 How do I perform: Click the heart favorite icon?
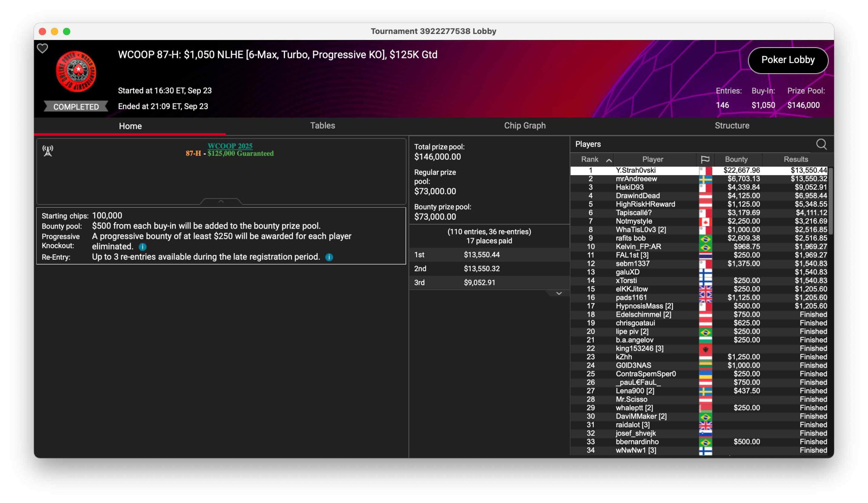(42, 49)
